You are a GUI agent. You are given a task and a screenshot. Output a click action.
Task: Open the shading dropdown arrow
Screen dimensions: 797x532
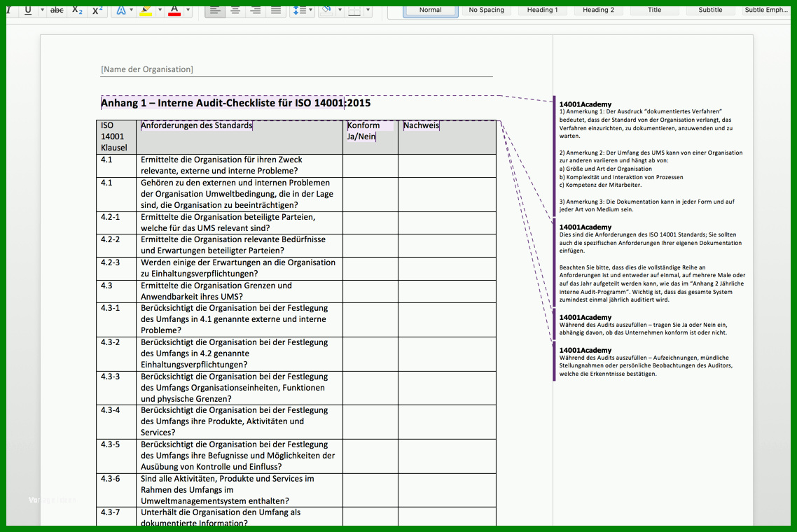click(x=340, y=10)
